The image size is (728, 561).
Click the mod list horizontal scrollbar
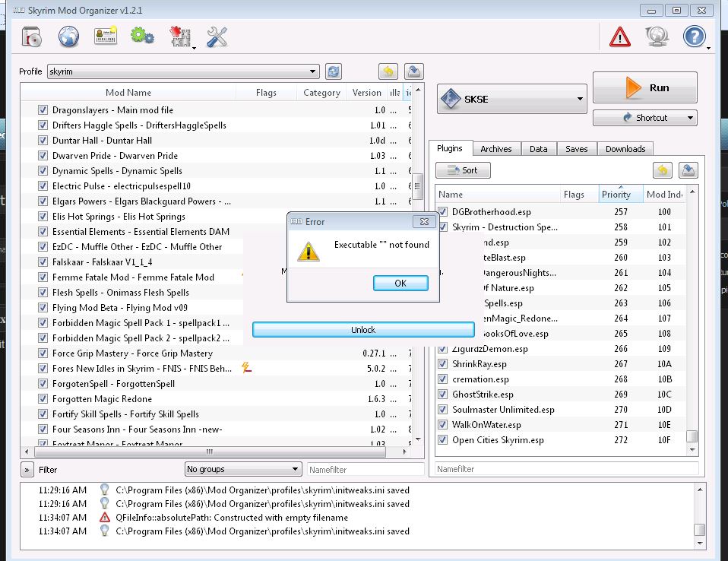210,452
